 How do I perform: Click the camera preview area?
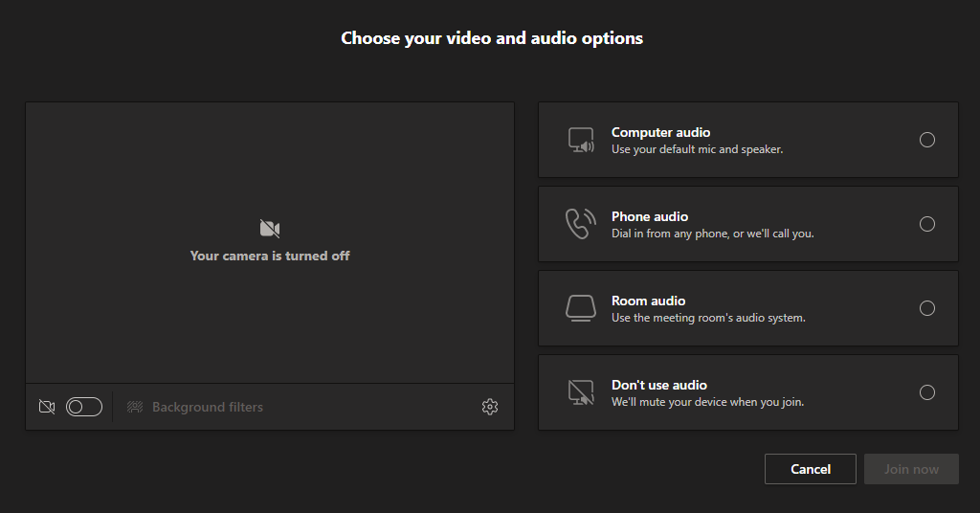point(270,243)
